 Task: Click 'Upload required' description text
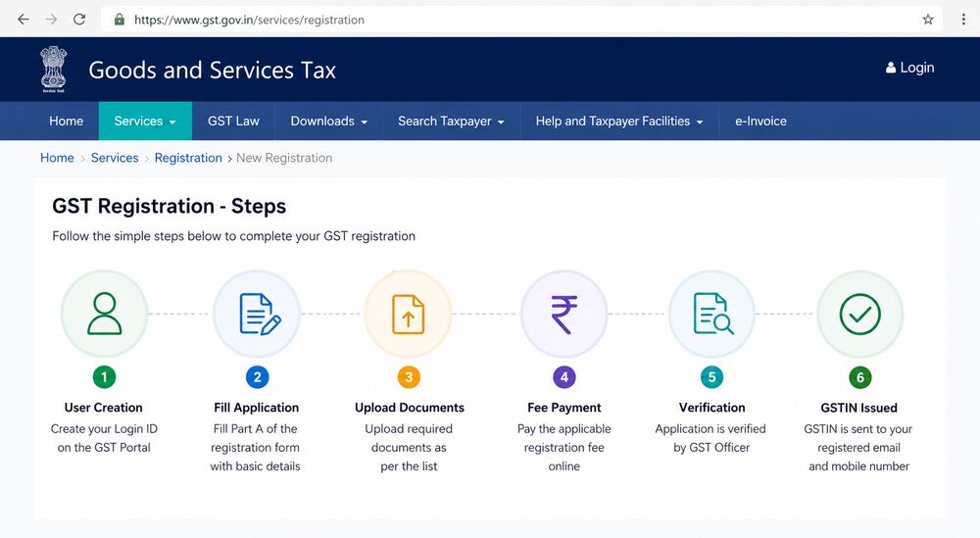pos(409,429)
